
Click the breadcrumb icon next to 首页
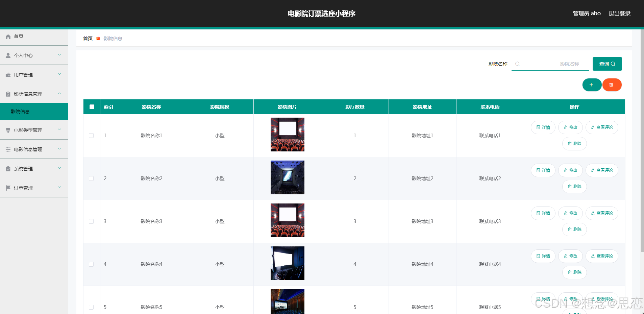(98, 39)
